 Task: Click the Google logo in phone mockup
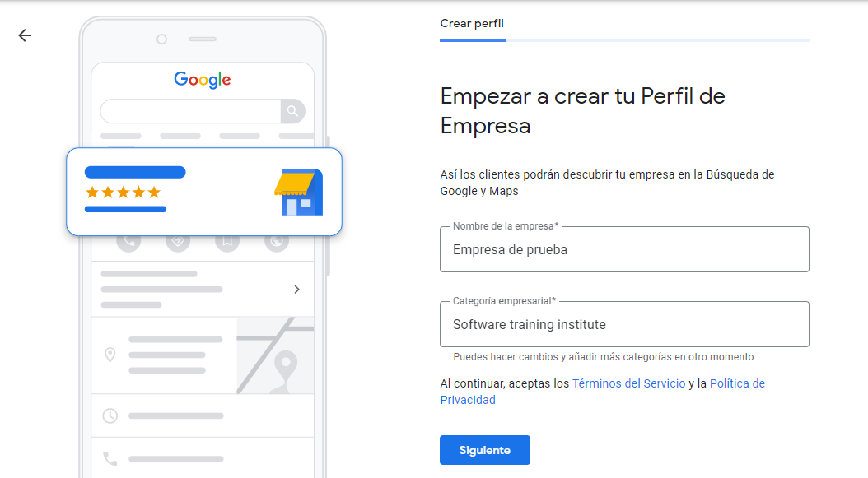coord(202,80)
